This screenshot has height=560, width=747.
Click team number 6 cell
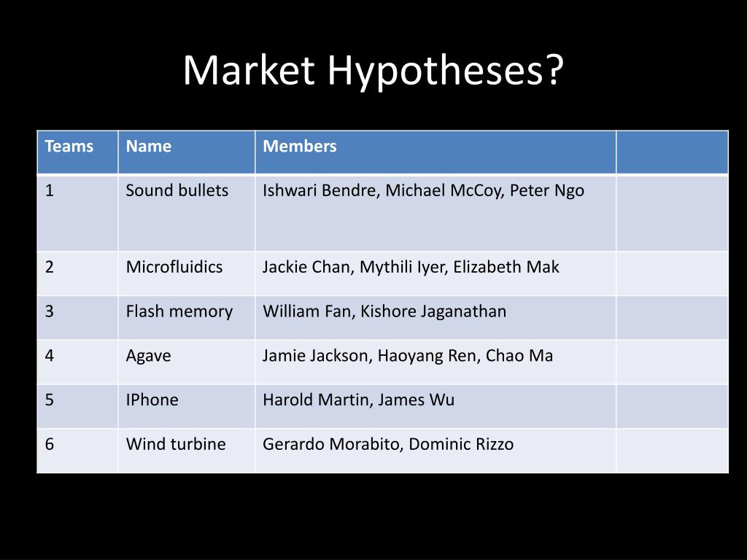point(77,451)
